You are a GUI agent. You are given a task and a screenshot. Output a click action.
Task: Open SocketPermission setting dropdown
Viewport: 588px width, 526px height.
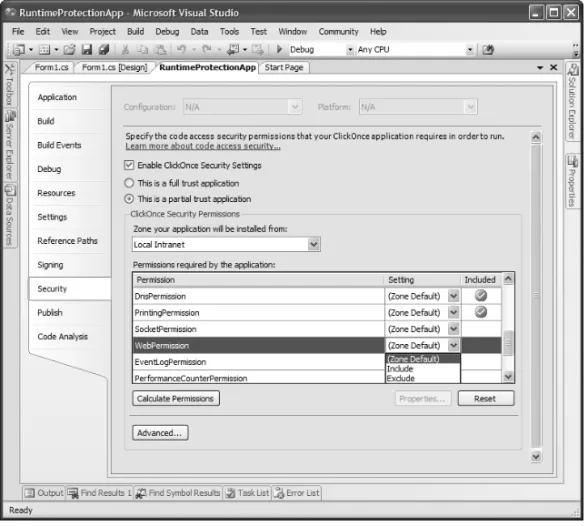pyautogui.click(x=453, y=329)
